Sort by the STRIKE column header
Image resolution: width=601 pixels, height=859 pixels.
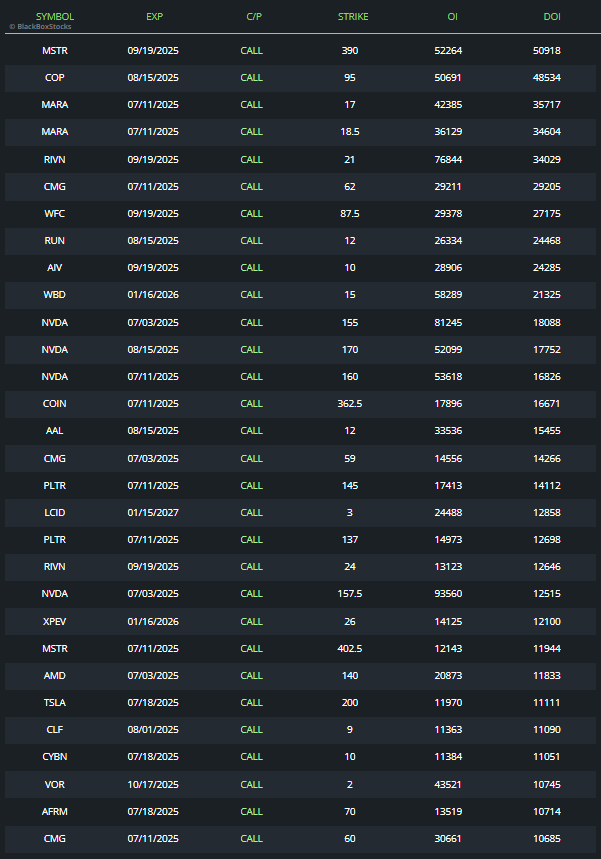point(353,16)
